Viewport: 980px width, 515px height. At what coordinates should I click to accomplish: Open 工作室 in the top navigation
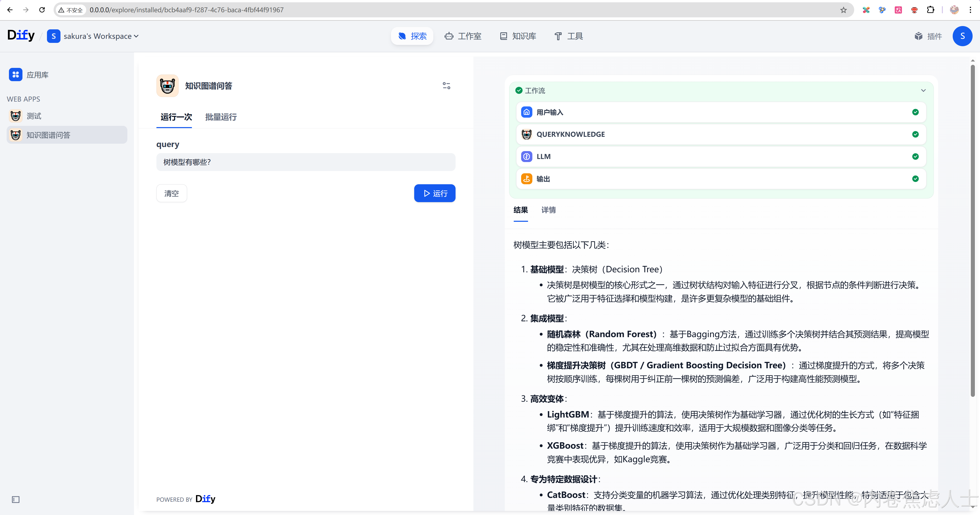pos(463,36)
